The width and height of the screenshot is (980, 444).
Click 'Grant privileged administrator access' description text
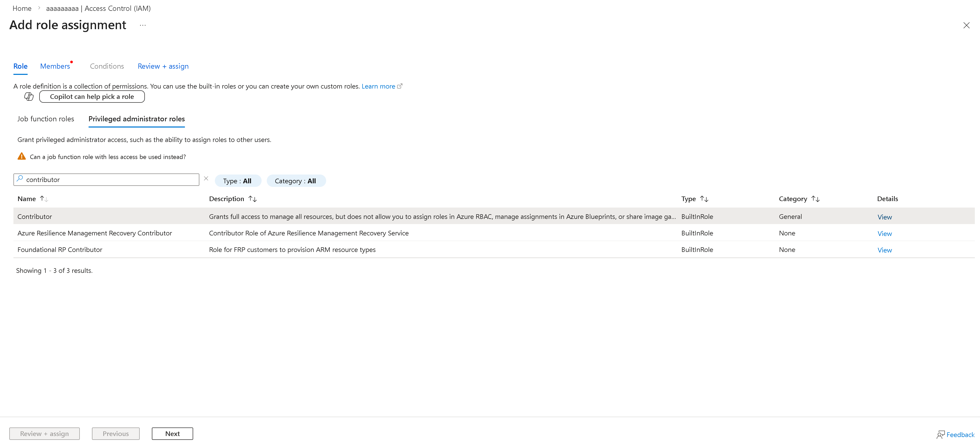tap(144, 139)
